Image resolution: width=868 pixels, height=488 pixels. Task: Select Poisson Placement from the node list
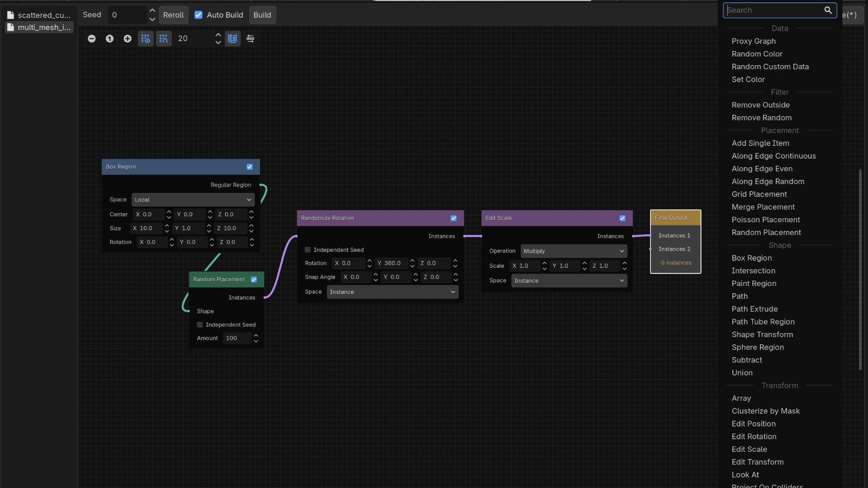pos(766,220)
